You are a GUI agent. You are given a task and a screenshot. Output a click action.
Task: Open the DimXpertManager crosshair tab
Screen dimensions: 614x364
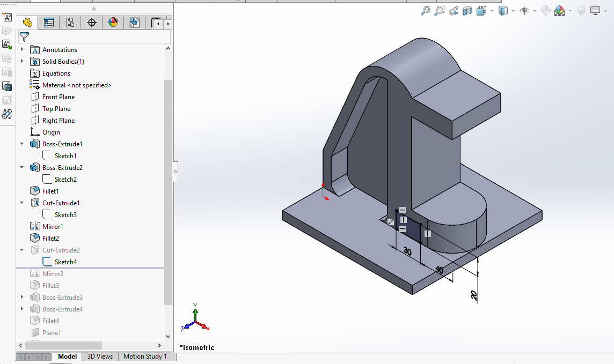click(x=92, y=23)
